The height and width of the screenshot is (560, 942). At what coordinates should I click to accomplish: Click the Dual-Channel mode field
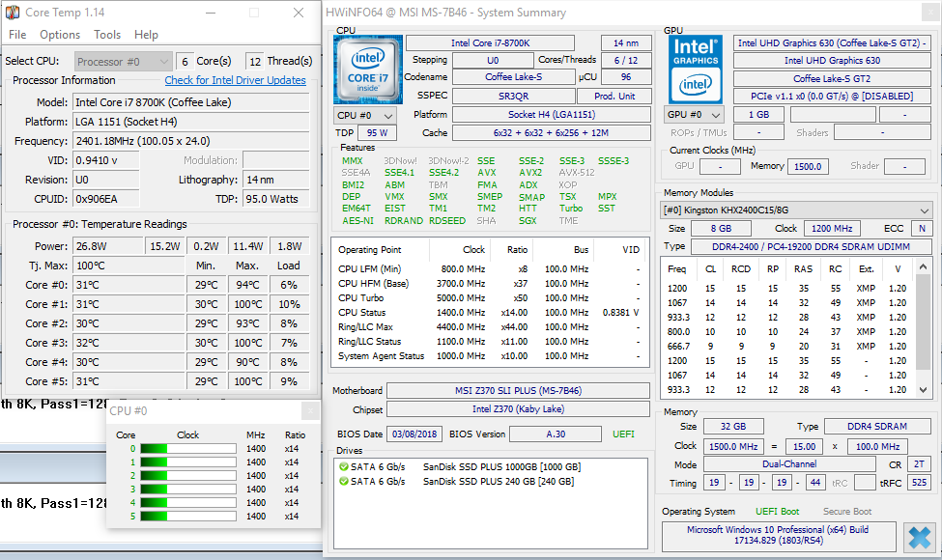click(789, 464)
